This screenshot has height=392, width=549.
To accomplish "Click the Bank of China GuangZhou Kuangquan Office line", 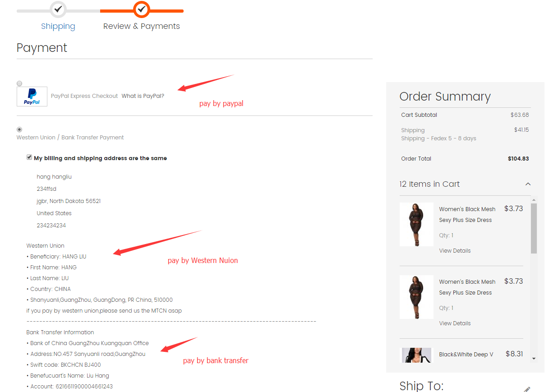I will pos(88,343).
